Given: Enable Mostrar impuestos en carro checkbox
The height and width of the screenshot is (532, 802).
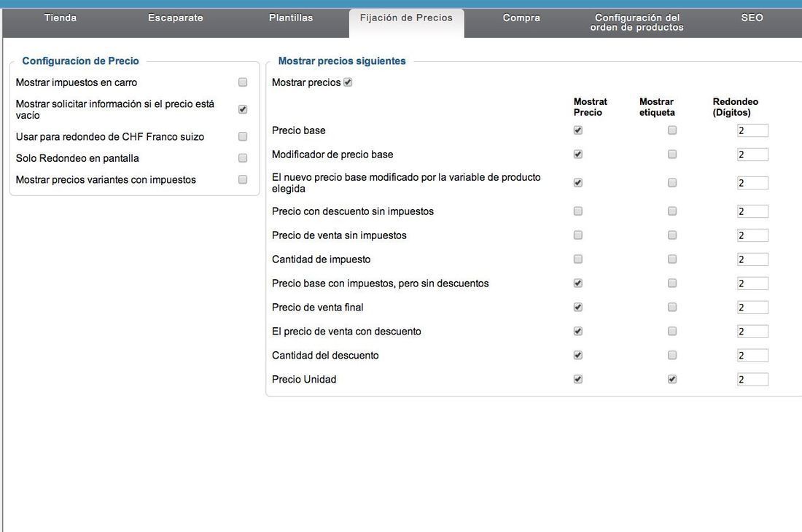Looking at the screenshot, I should 243,82.
